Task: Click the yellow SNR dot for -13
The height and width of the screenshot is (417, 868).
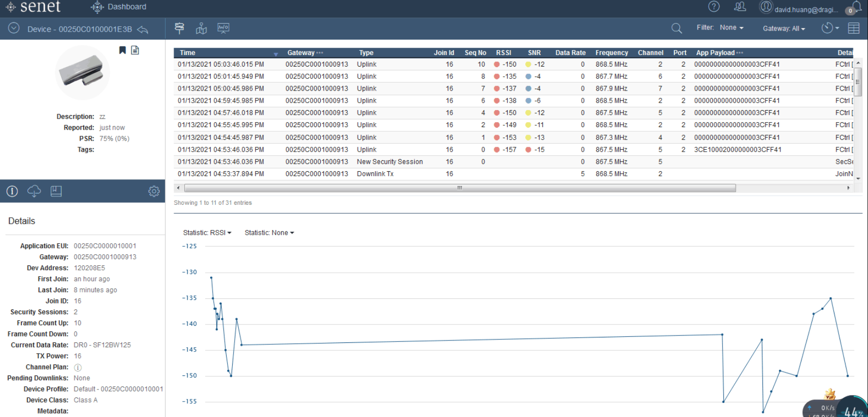Action: (x=528, y=138)
